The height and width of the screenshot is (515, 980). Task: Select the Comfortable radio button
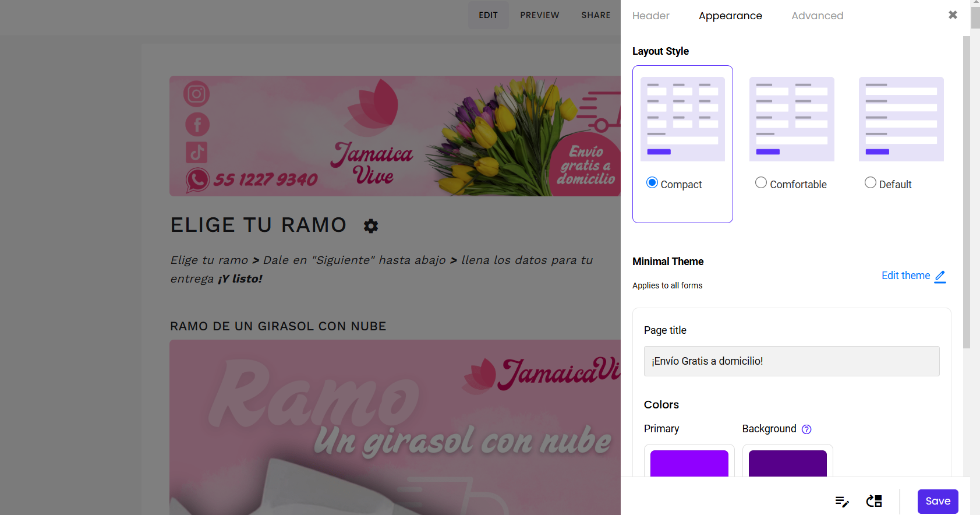(x=761, y=183)
